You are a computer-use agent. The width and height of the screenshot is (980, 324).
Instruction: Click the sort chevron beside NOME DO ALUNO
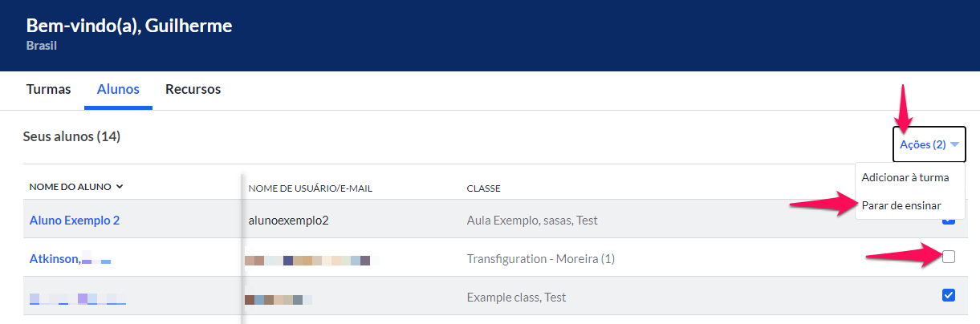[x=120, y=187]
